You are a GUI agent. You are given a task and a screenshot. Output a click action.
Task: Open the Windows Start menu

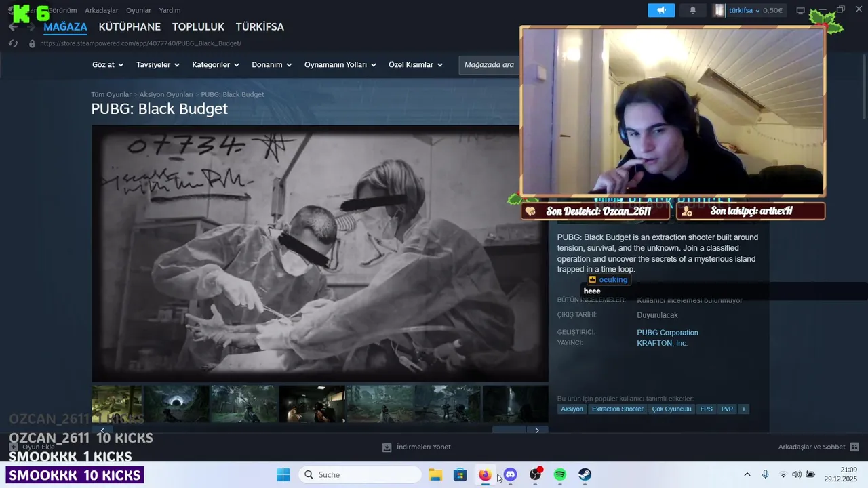coord(283,474)
